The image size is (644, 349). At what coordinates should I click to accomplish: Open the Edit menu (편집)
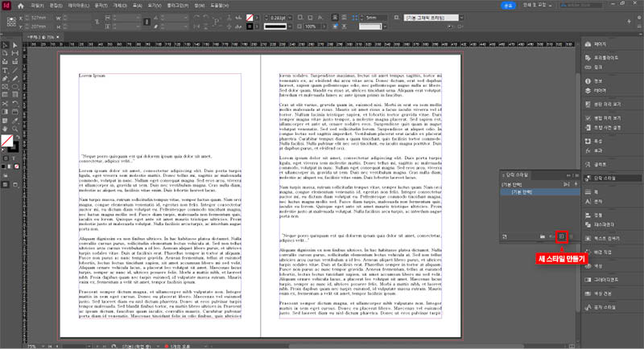56,6
